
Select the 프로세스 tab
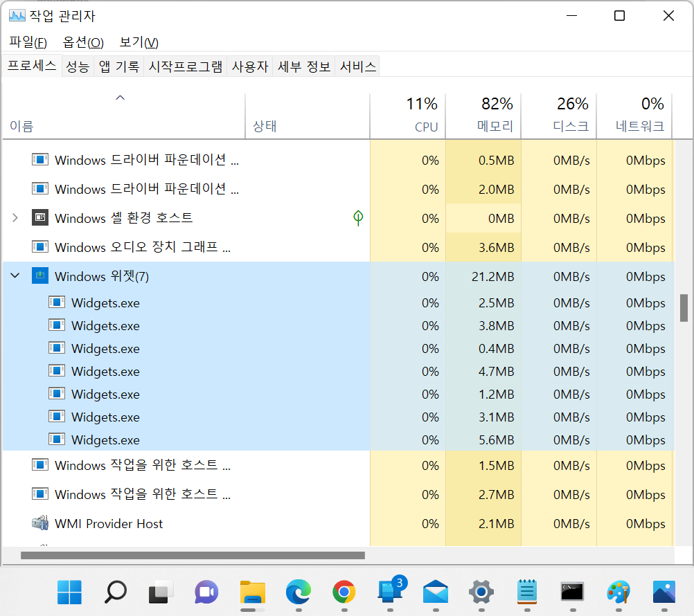pos(32,66)
